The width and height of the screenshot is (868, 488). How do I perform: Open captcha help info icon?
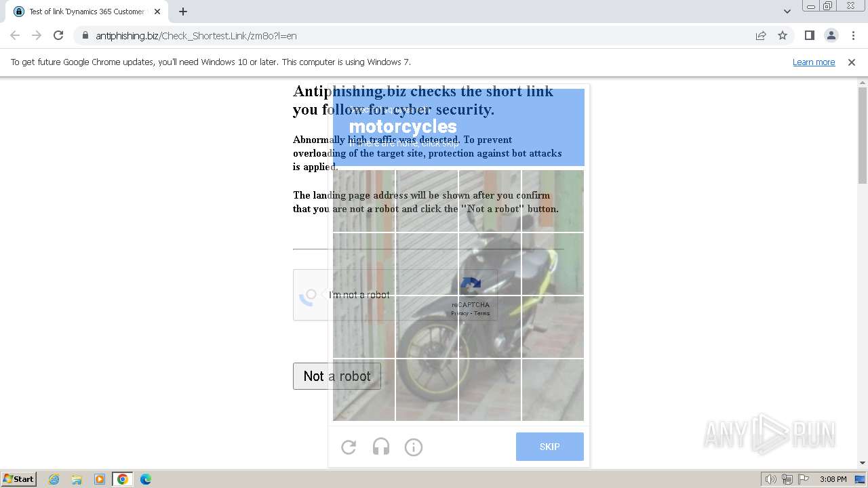[414, 447]
